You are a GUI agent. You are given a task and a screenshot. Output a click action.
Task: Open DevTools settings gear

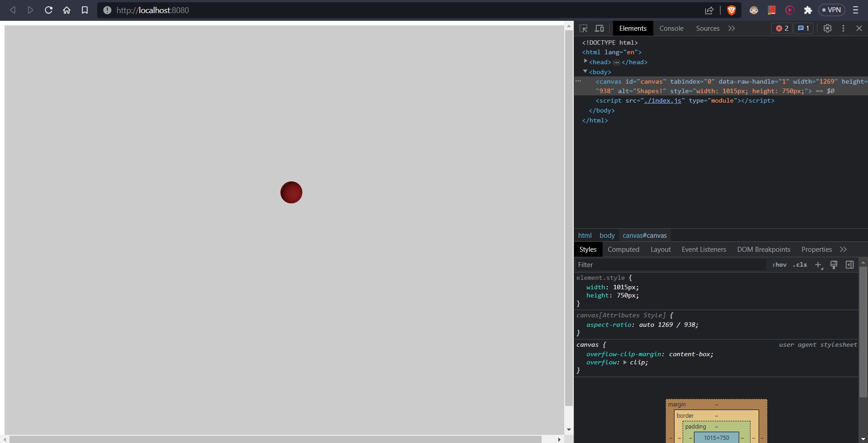pos(827,28)
